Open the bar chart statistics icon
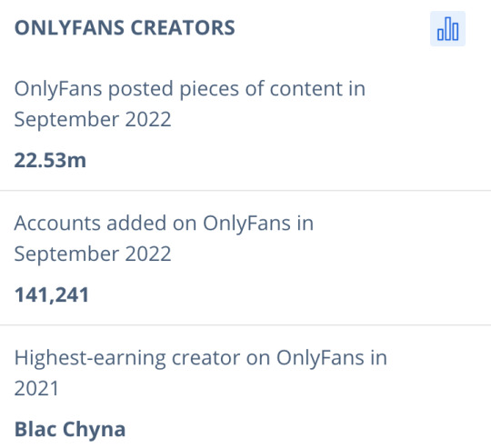 click(447, 29)
